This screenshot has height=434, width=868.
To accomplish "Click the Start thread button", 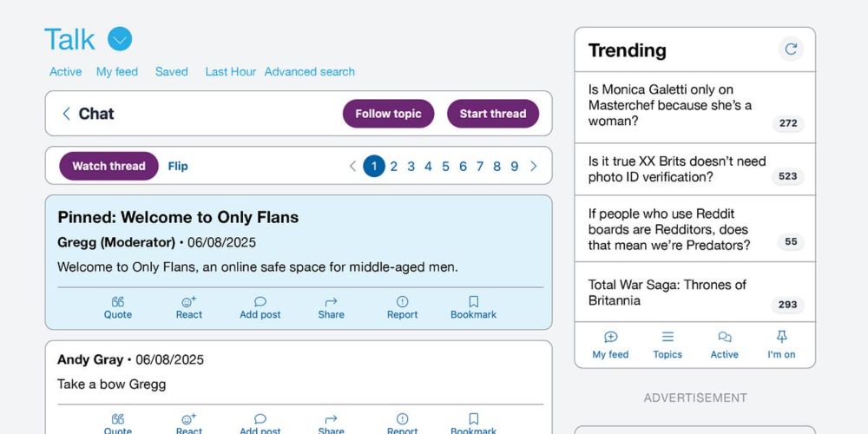I will pos(493,114).
